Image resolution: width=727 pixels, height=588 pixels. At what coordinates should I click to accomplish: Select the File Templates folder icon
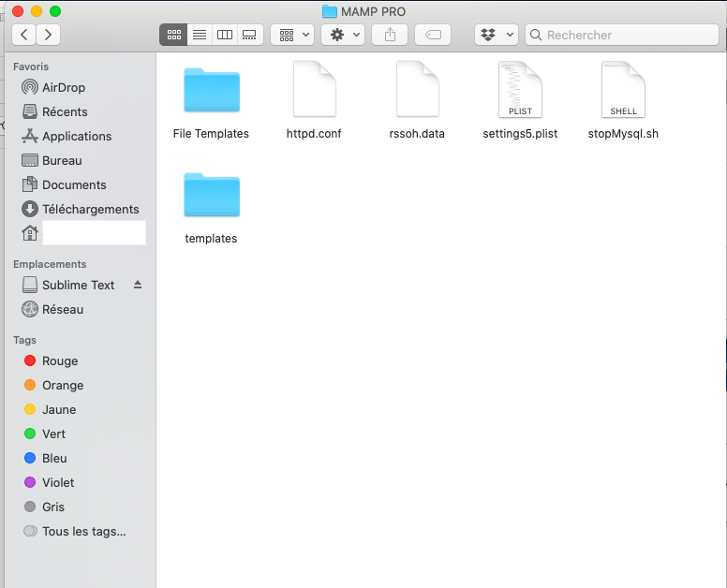212,90
